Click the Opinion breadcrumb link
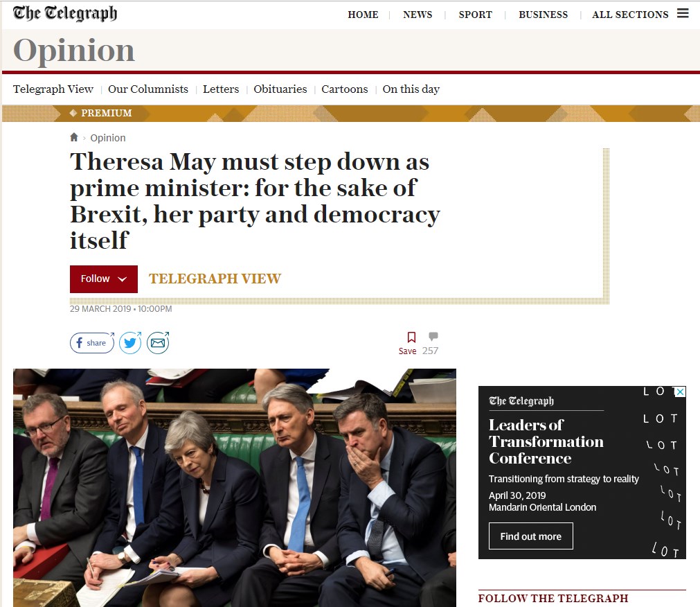The height and width of the screenshot is (607, 700). 108,138
